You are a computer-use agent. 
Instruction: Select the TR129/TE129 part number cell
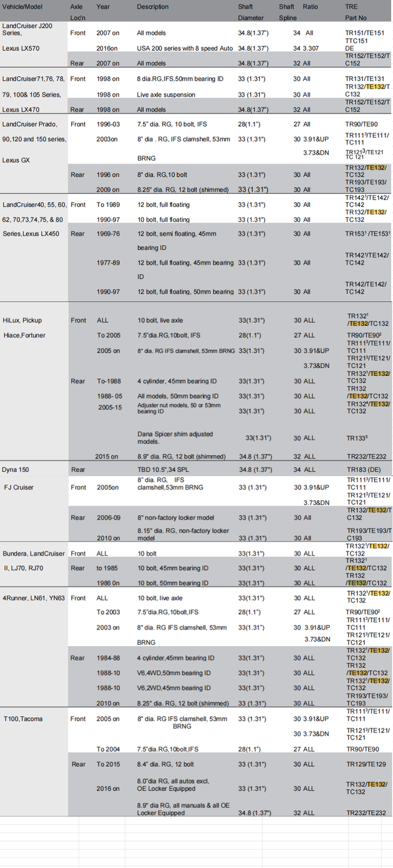[366, 764]
